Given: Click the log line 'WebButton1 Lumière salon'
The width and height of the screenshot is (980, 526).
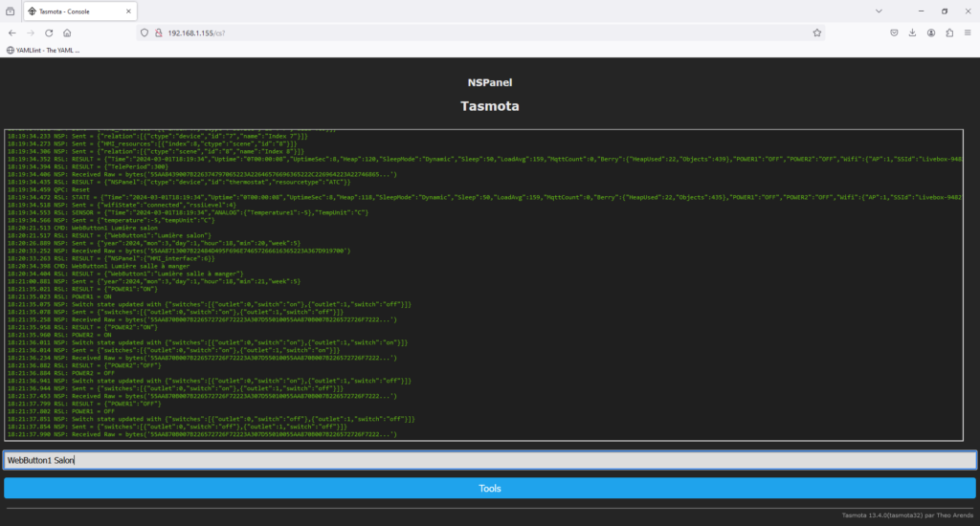Looking at the screenshot, I should (82, 228).
